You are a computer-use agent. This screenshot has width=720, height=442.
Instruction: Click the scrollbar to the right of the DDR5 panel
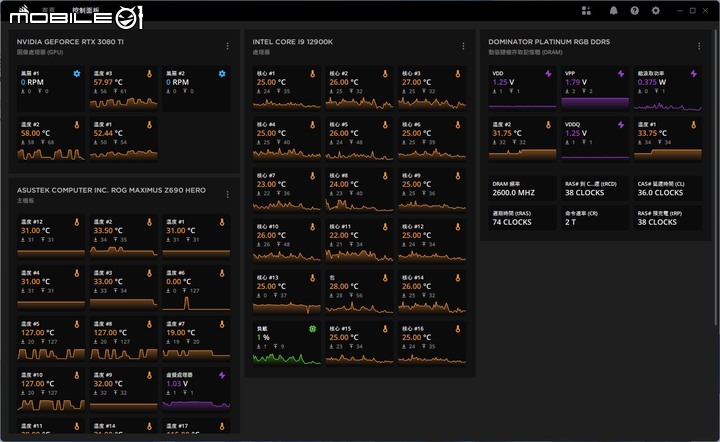(x=715, y=178)
